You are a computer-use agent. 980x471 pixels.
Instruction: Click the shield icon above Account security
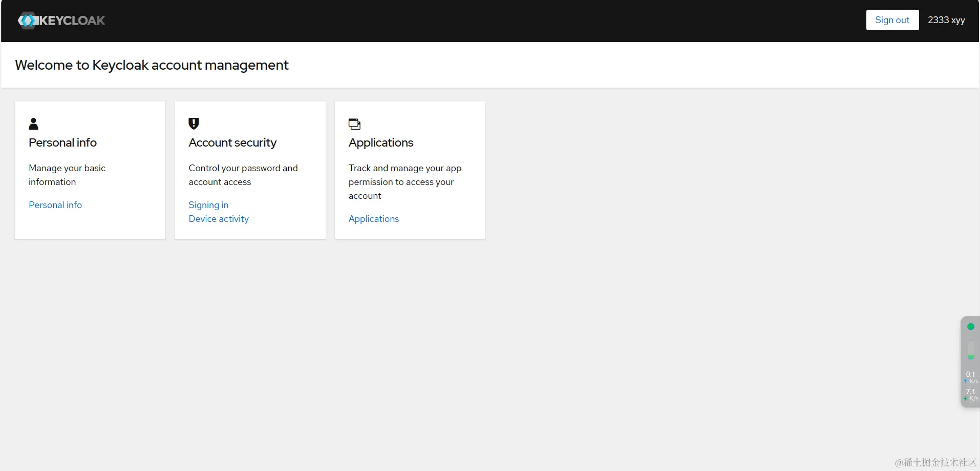point(194,124)
